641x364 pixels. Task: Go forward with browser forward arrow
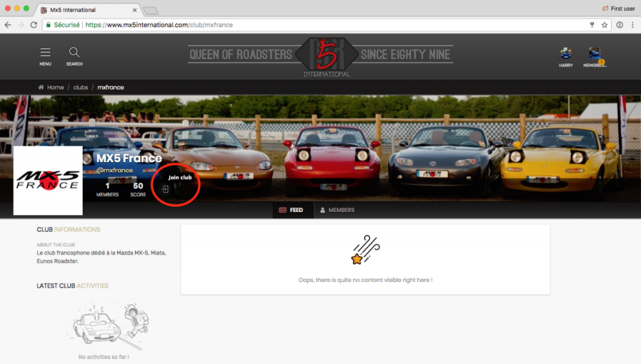click(x=21, y=25)
